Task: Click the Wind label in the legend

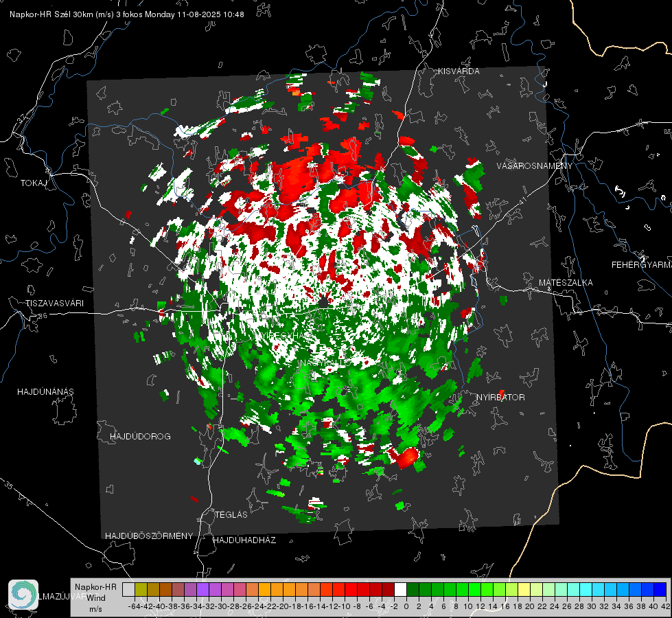Action: coord(96,598)
